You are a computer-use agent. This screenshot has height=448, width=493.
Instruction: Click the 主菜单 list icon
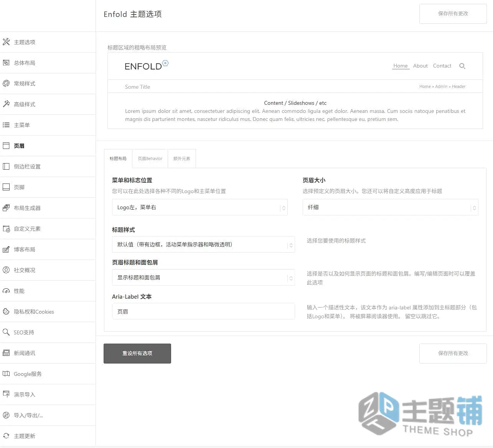pos(6,125)
